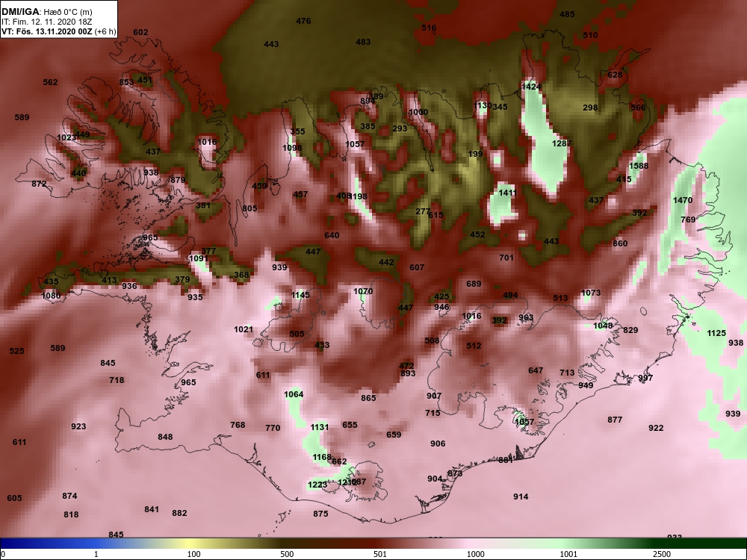Screen dimensions: 747x560
Task: Click the map value '512'
Action: click(x=474, y=346)
